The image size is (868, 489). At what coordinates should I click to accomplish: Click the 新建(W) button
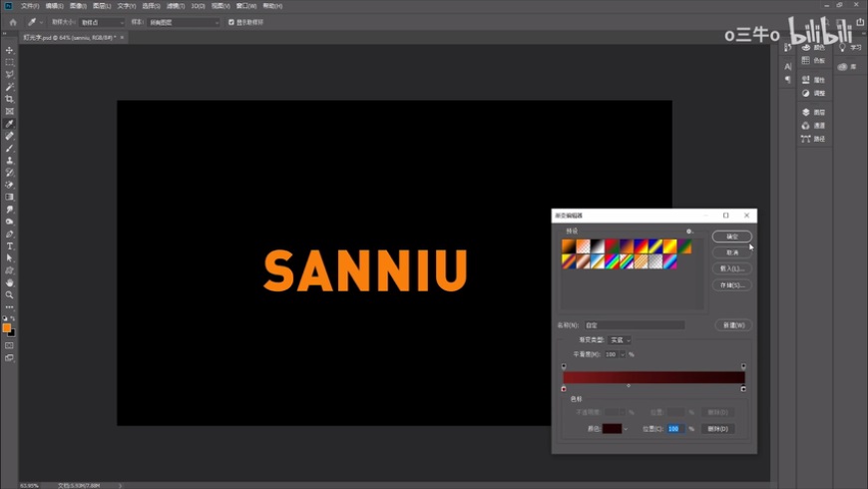tap(731, 325)
